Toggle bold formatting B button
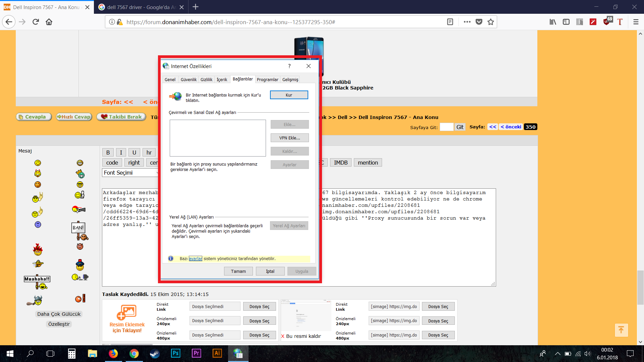The width and height of the screenshot is (644, 362). [108, 153]
